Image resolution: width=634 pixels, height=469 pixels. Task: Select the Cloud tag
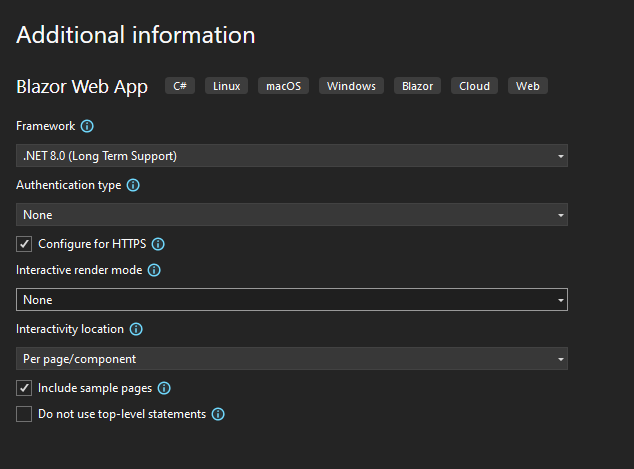click(x=474, y=86)
